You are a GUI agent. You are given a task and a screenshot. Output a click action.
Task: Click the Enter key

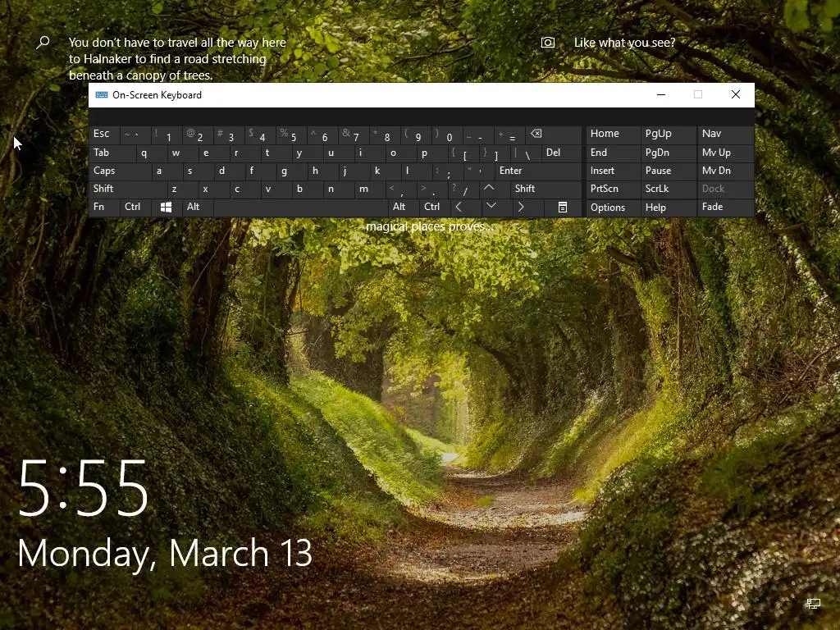point(537,171)
